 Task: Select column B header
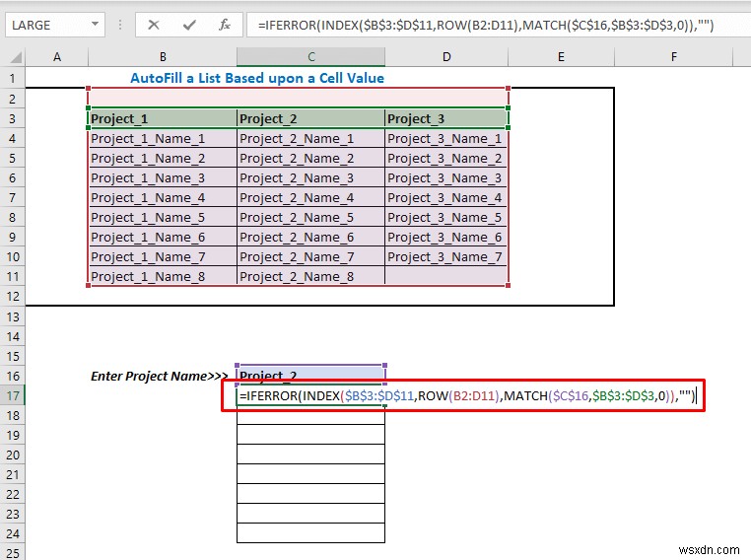pyautogui.click(x=163, y=57)
